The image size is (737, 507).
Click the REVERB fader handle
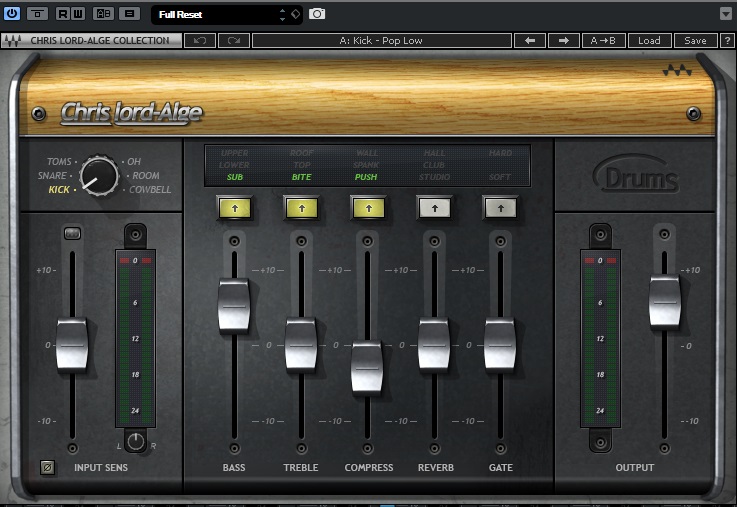pos(434,346)
